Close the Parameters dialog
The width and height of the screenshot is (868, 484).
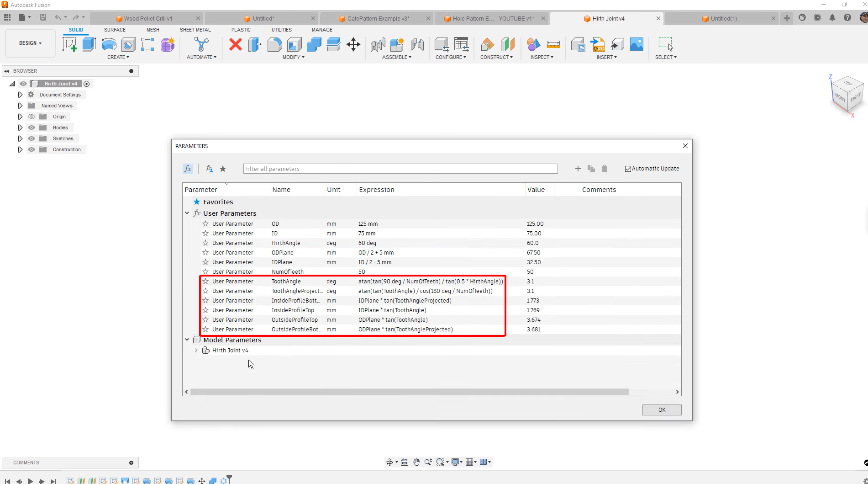coord(685,146)
